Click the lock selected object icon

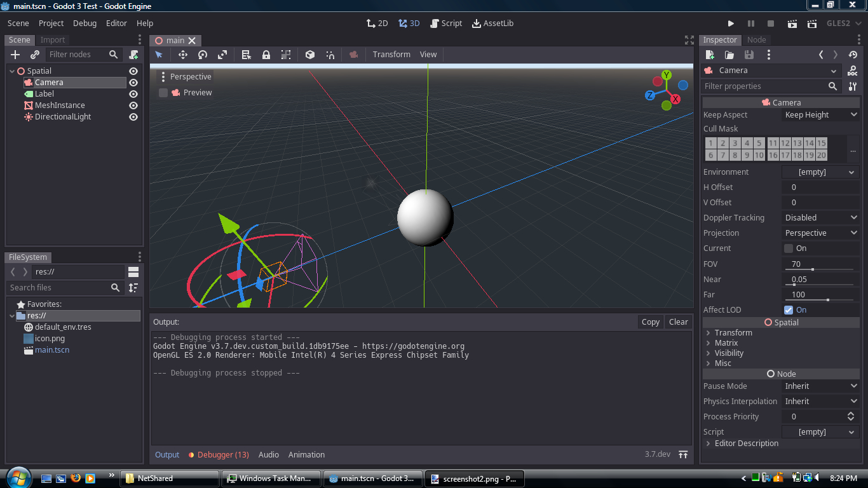tap(266, 55)
